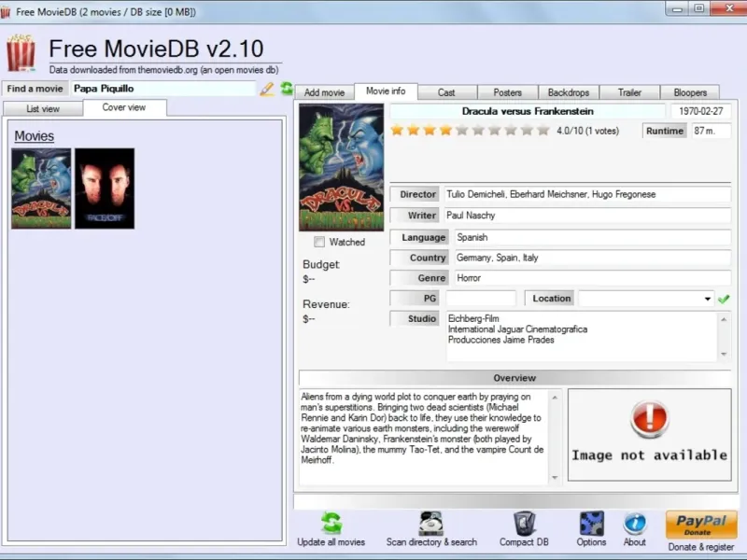Screen dimensions: 747x560
Task: Select Dracula vs. Frankenstein cover thumbnail
Action: 41,189
